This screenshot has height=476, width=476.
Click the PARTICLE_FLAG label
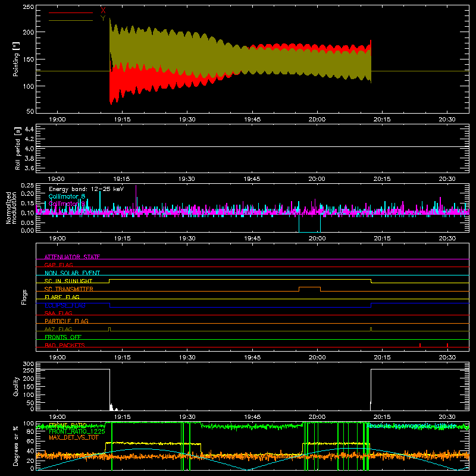[67, 321]
